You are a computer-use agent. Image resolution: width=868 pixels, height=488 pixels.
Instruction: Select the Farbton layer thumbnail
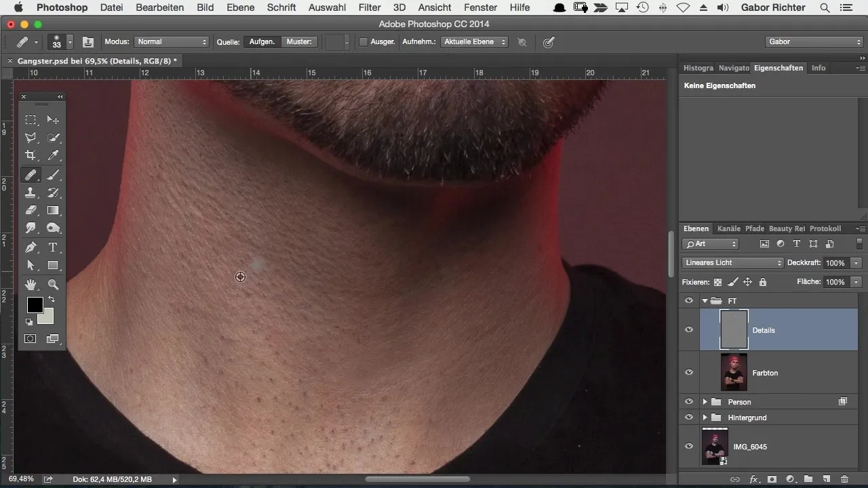pyautogui.click(x=734, y=373)
